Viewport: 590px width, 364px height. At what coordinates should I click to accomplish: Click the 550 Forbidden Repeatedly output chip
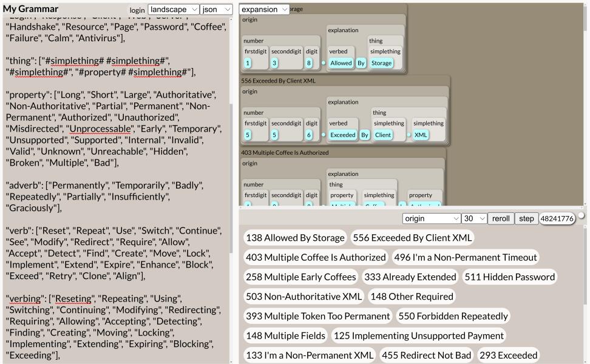coord(454,316)
